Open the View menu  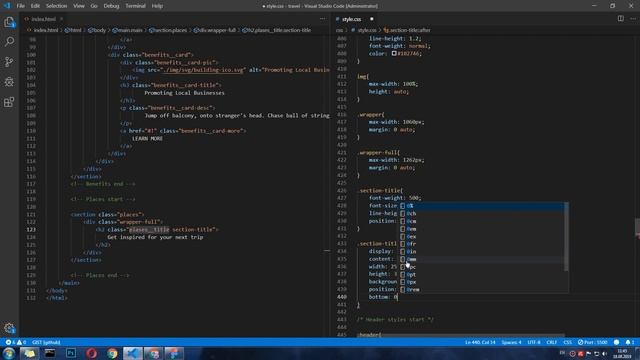pos(79,6)
